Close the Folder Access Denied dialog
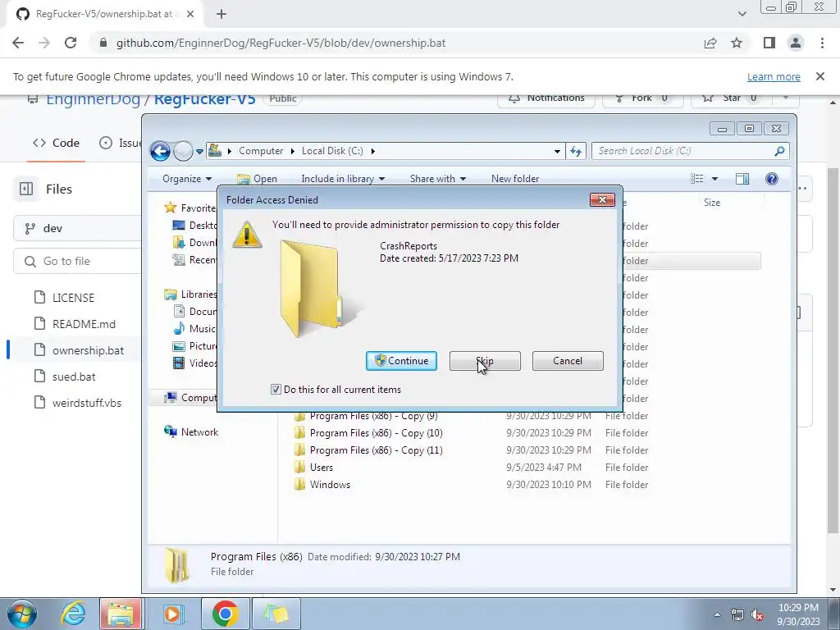The image size is (840, 630). click(602, 200)
